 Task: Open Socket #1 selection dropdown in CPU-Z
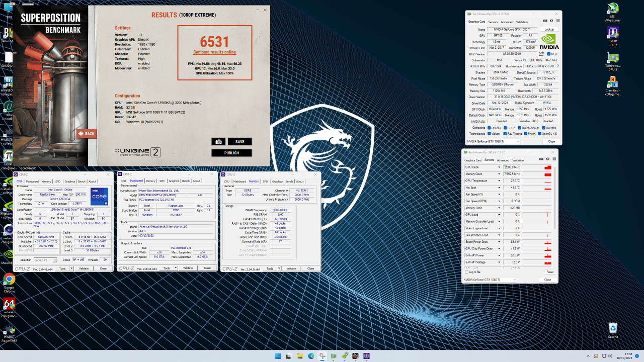point(46,260)
